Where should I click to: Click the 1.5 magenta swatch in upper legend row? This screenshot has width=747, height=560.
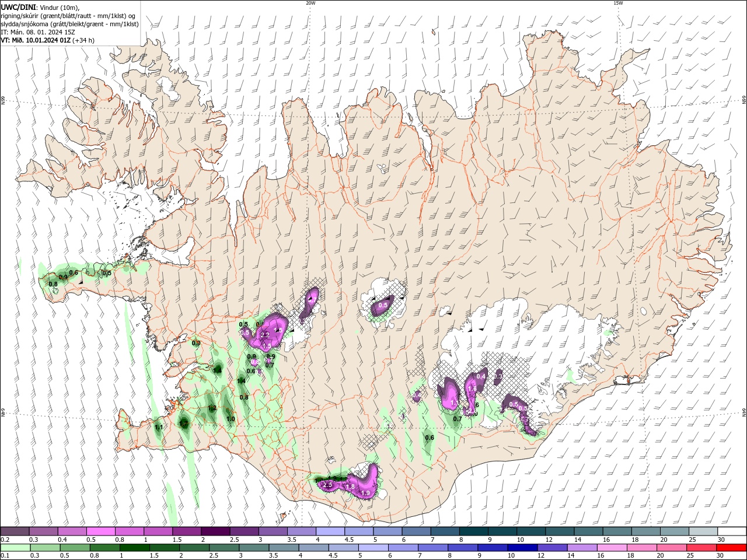(x=187, y=531)
